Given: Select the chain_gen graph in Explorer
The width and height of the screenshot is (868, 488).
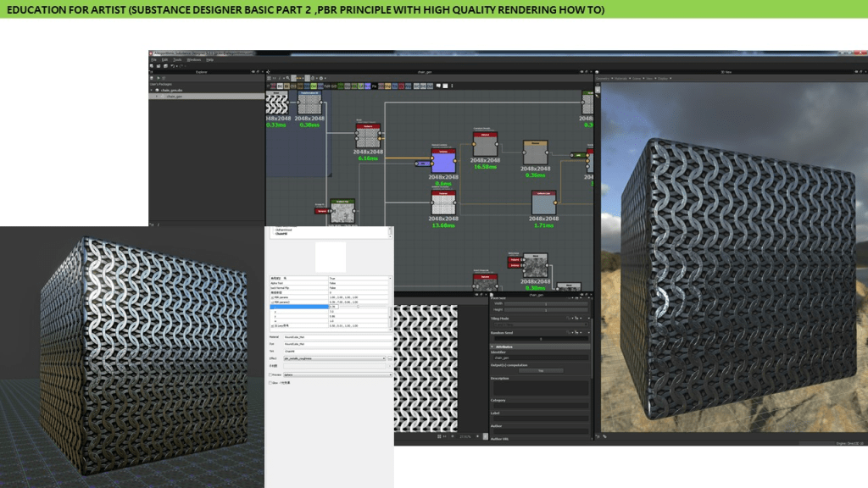Looking at the screenshot, I should coord(174,97).
